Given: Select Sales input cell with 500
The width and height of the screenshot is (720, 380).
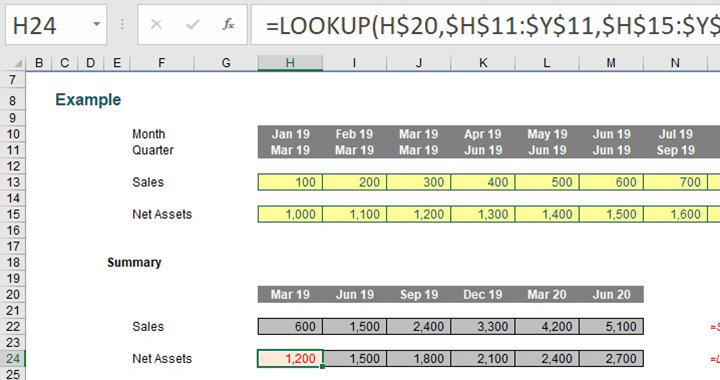Looking at the screenshot, I should (547, 182).
